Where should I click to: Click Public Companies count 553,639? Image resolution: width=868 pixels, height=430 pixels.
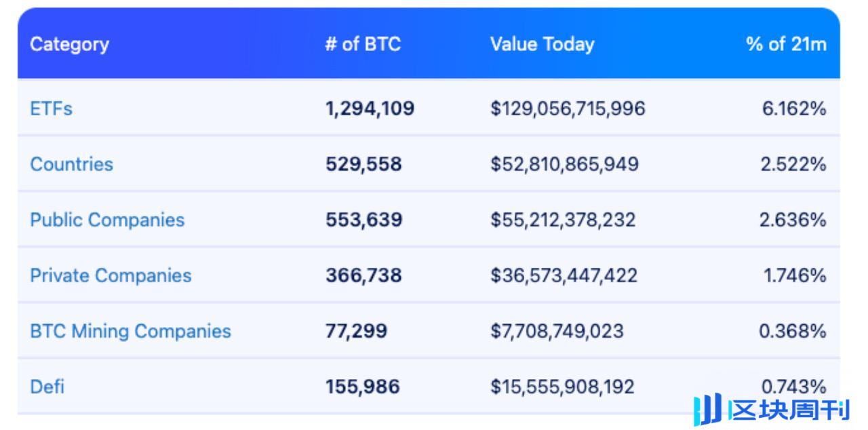point(363,220)
